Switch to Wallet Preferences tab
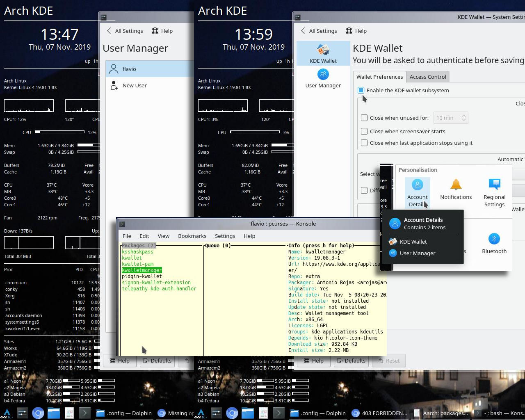Viewport: 525px width, 420px height. 379,77
